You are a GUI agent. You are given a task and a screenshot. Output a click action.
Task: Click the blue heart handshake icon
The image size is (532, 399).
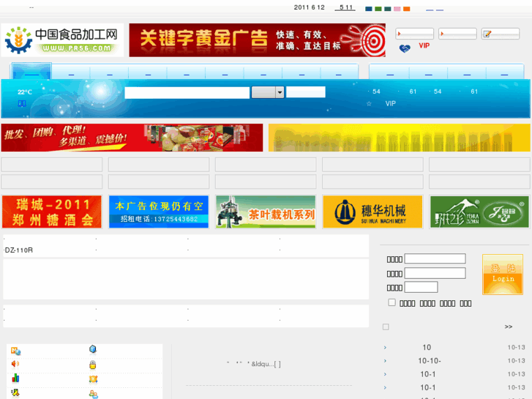coord(405,48)
